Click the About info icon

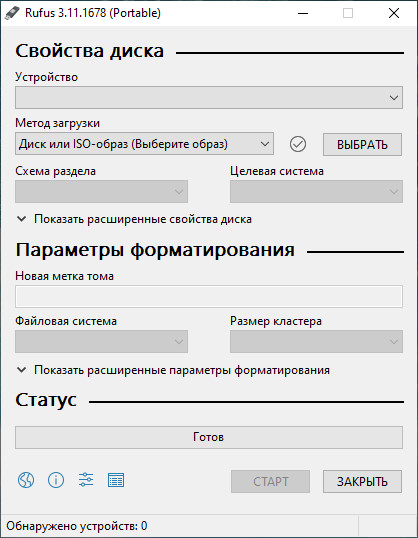click(56, 480)
